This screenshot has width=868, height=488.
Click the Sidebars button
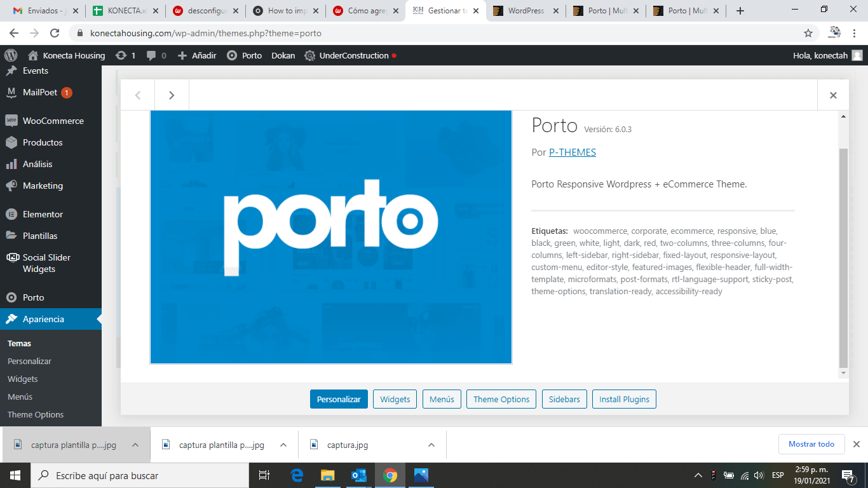(564, 399)
